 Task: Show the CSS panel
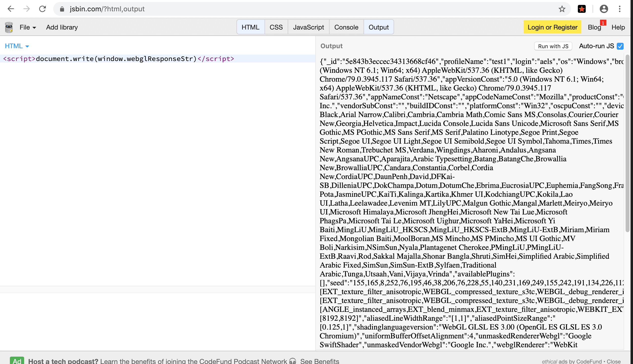276,27
